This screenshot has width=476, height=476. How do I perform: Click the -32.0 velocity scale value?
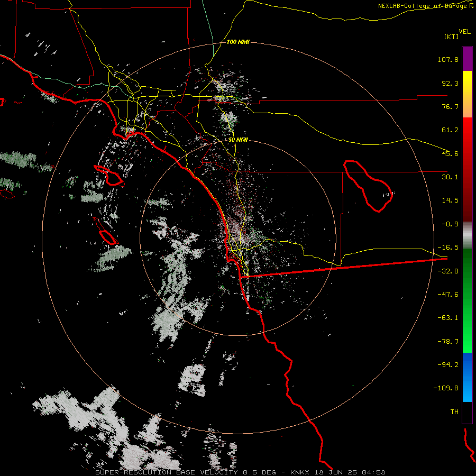(x=448, y=271)
